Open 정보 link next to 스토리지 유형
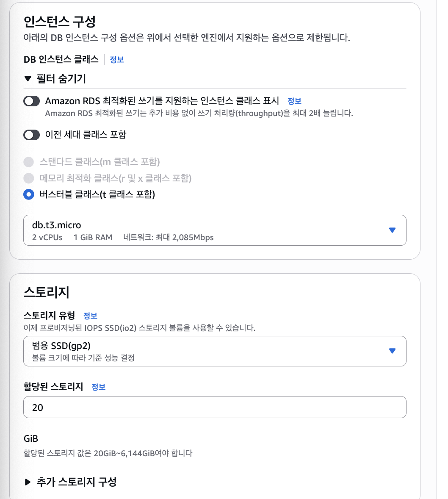This screenshot has width=448, height=499. tap(90, 316)
